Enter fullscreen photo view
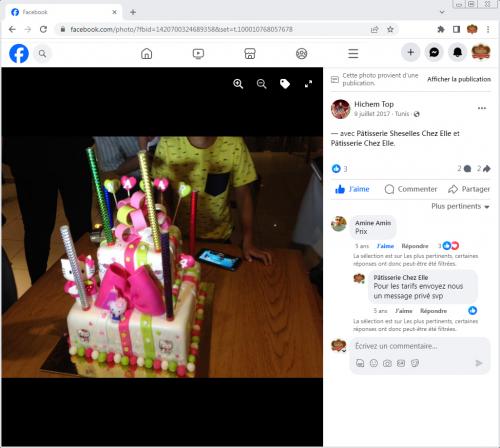500x448 pixels. [x=308, y=84]
